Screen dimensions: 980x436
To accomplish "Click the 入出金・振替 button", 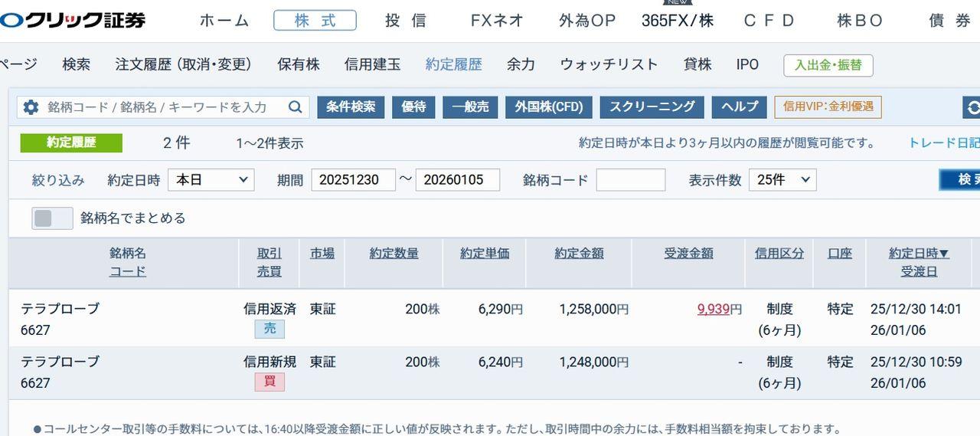I will point(828,65).
